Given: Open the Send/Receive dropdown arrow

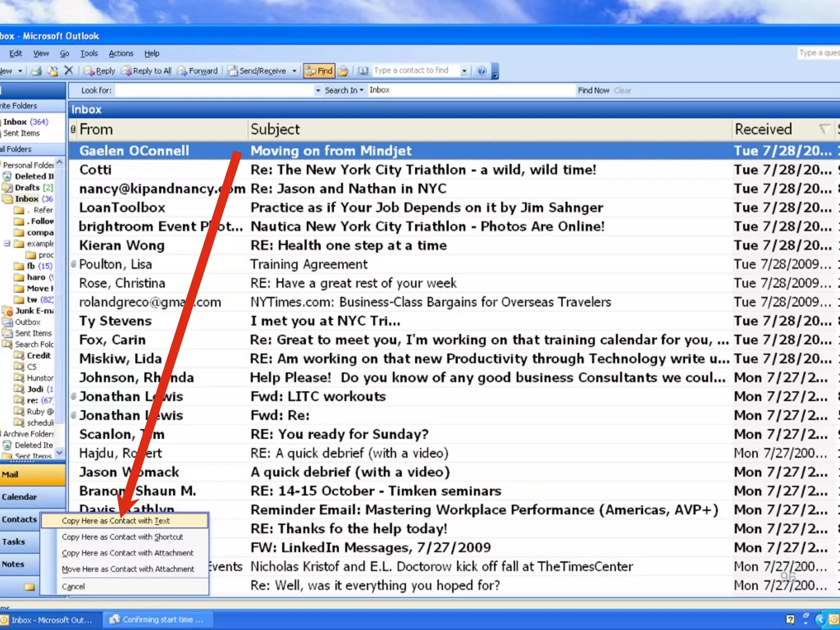Looking at the screenshot, I should point(294,71).
